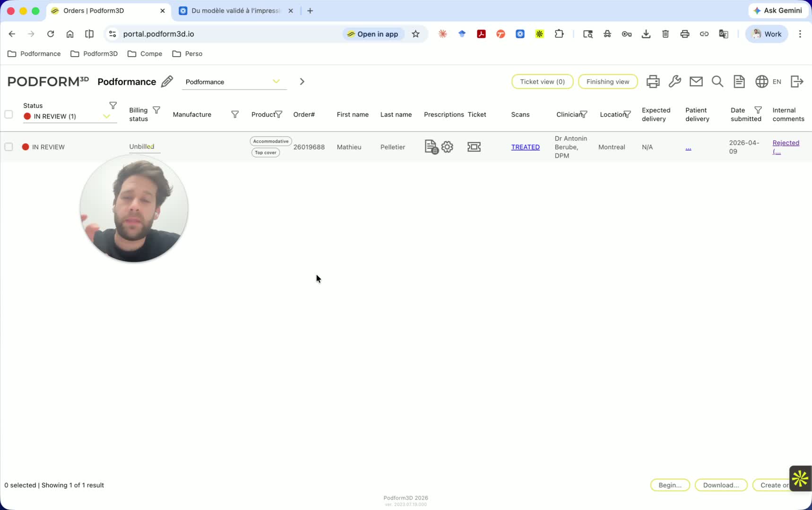Click the presenter webcam bubble
Image resolution: width=812 pixels, height=510 pixels.
pos(134,208)
